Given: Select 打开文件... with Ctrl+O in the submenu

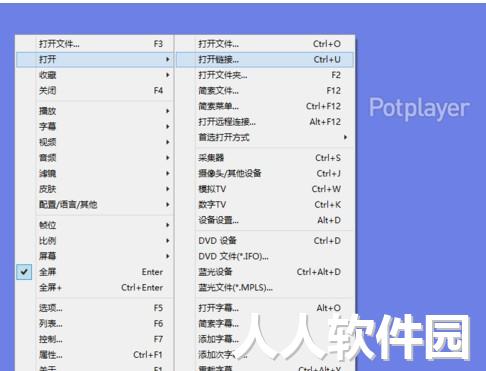Looking at the screenshot, I should coord(264,44).
